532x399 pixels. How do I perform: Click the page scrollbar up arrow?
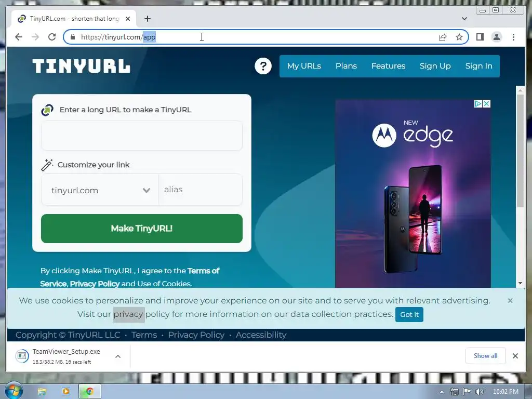(x=520, y=90)
